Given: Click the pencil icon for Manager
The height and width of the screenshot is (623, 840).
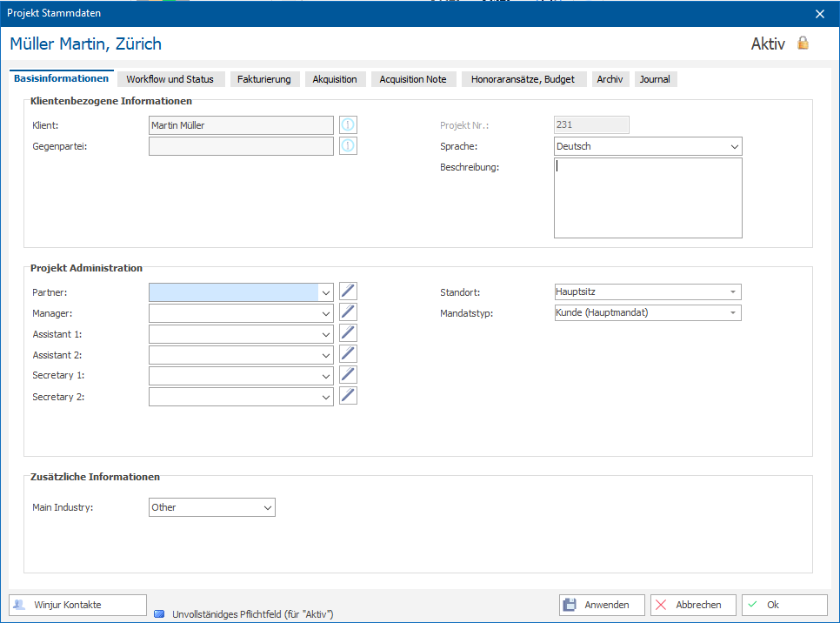Looking at the screenshot, I should click(x=348, y=312).
